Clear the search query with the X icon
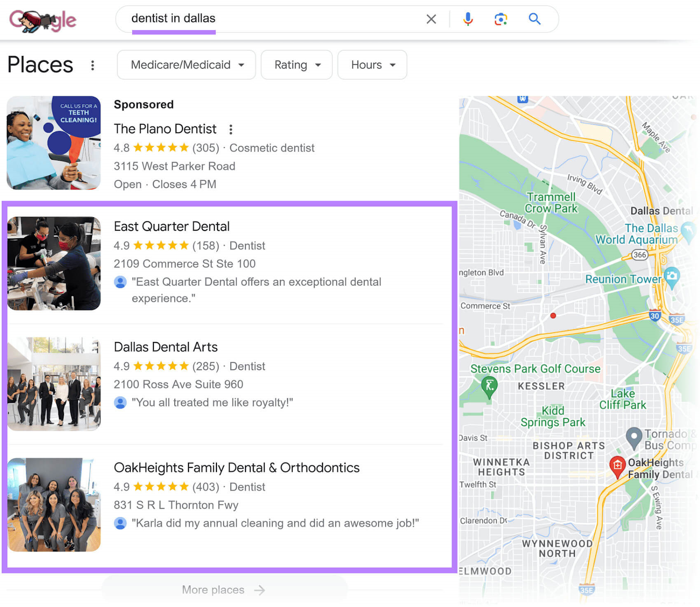Screen dimensions: 700x607 [431, 19]
